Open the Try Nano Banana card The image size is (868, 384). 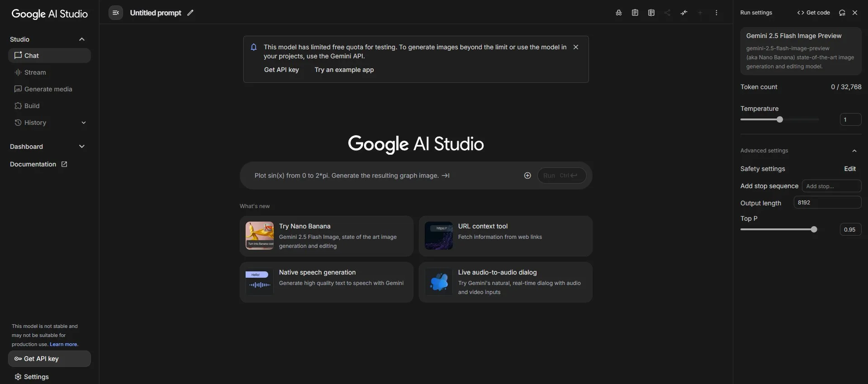coord(326,236)
